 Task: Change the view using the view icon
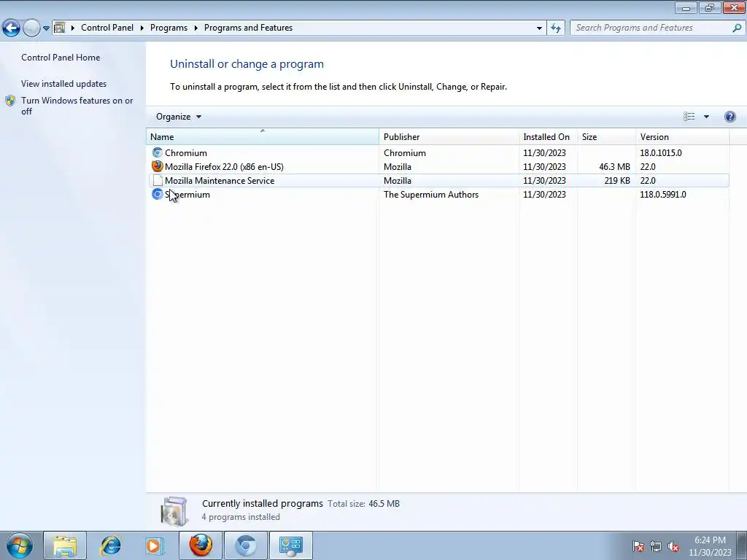689,117
